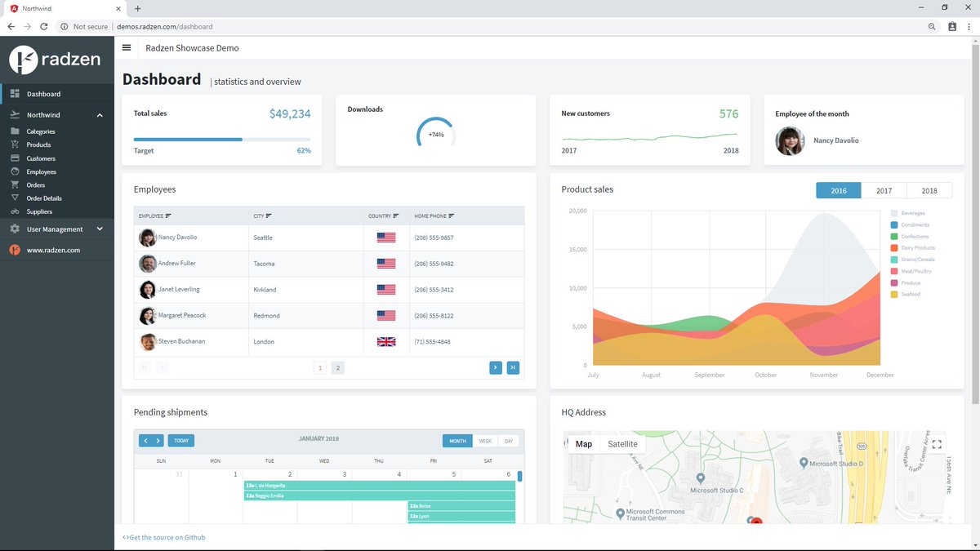
Task: Click the Orders shopping cart icon
Action: click(15, 184)
